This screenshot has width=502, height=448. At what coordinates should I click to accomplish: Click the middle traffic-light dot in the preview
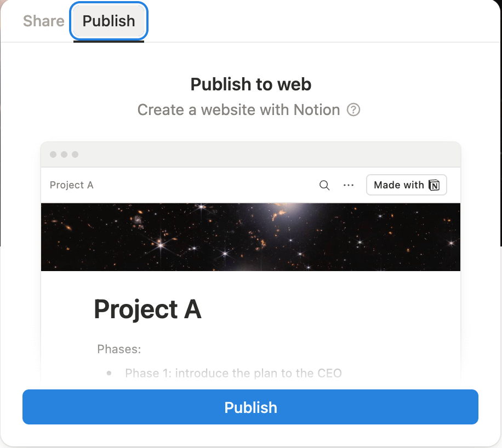click(x=64, y=154)
